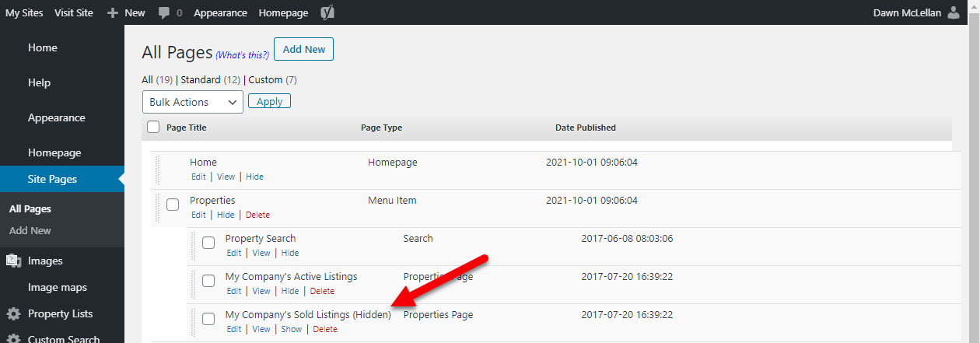Click Show link under Sold Listings page
The height and width of the screenshot is (343, 980).
(x=291, y=329)
